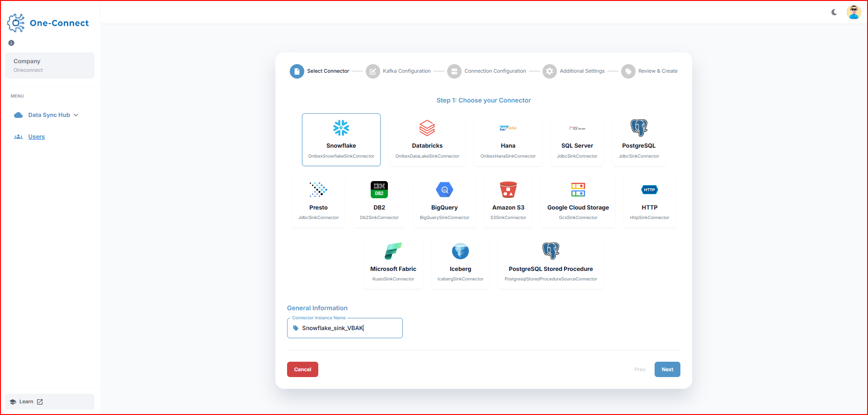Click the Prev button

tap(640, 369)
